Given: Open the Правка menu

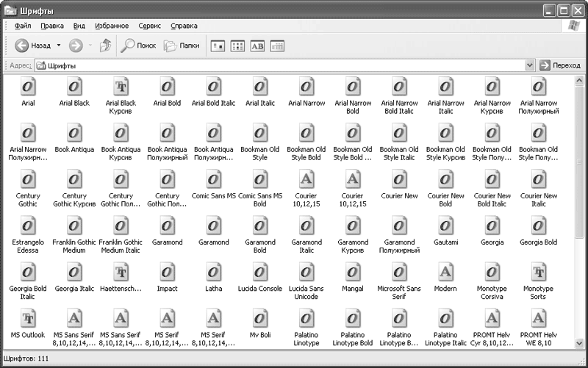Looking at the screenshot, I should (52, 26).
